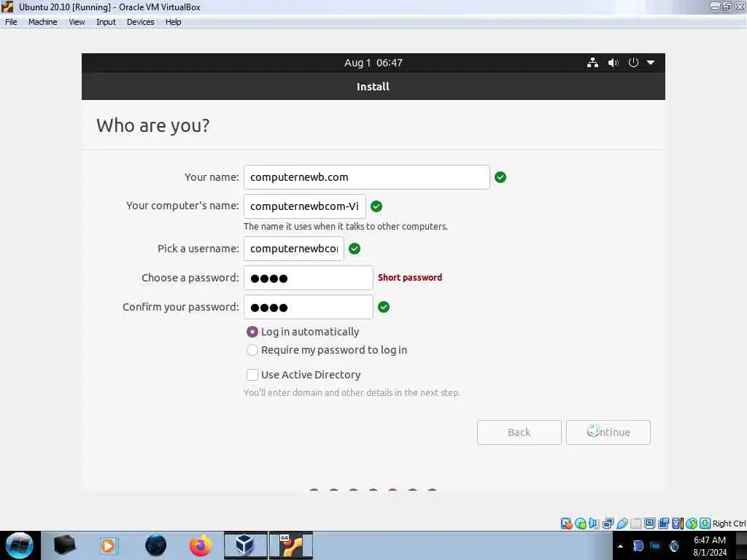
Task: Focus the Confirm your password field
Action: coord(309,307)
